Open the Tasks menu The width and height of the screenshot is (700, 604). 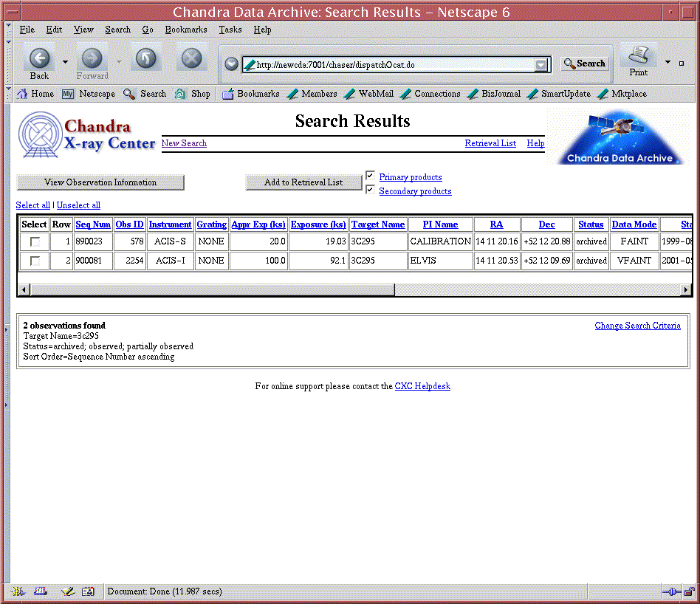tap(230, 30)
